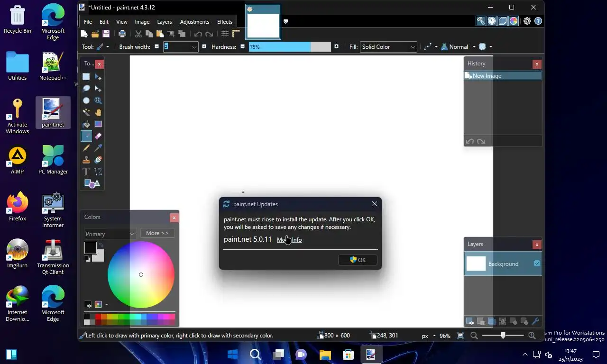The height and width of the screenshot is (364, 607).
Task: Click the Open file folder icon
Action: [x=95, y=34]
